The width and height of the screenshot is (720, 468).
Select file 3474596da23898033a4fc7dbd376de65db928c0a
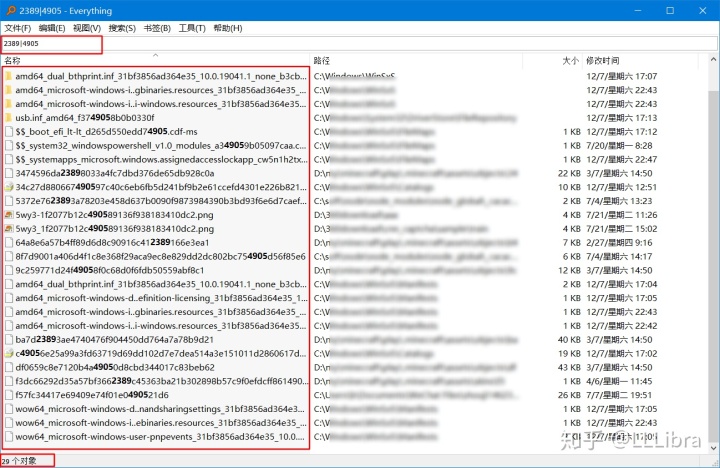click(x=115, y=173)
